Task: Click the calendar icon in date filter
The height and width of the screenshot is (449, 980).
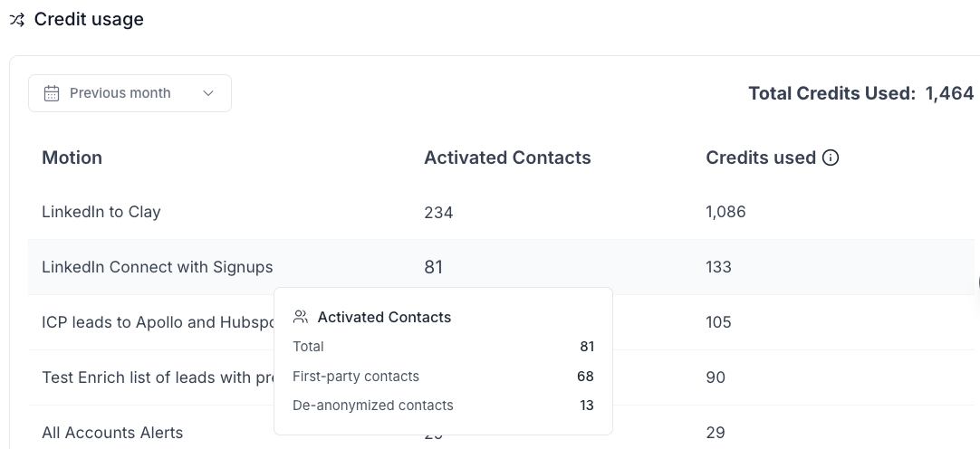Action: click(52, 93)
